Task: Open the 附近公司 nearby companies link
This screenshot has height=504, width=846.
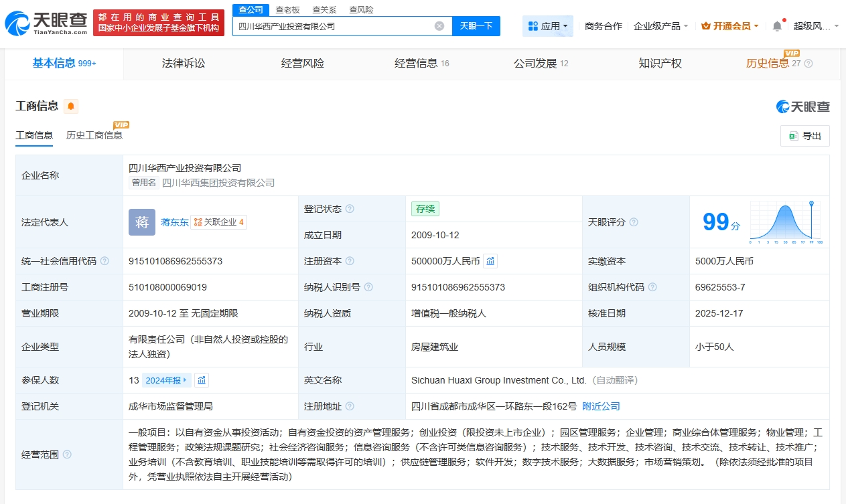Action: pyautogui.click(x=601, y=406)
